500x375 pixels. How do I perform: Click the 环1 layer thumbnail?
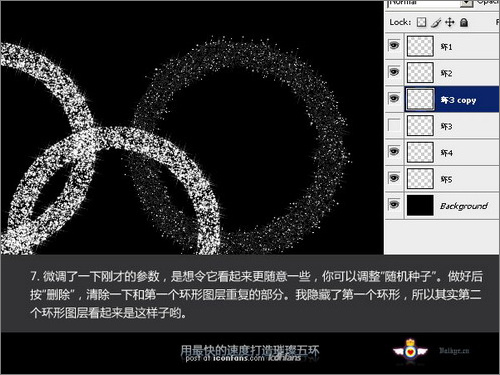[x=420, y=46]
